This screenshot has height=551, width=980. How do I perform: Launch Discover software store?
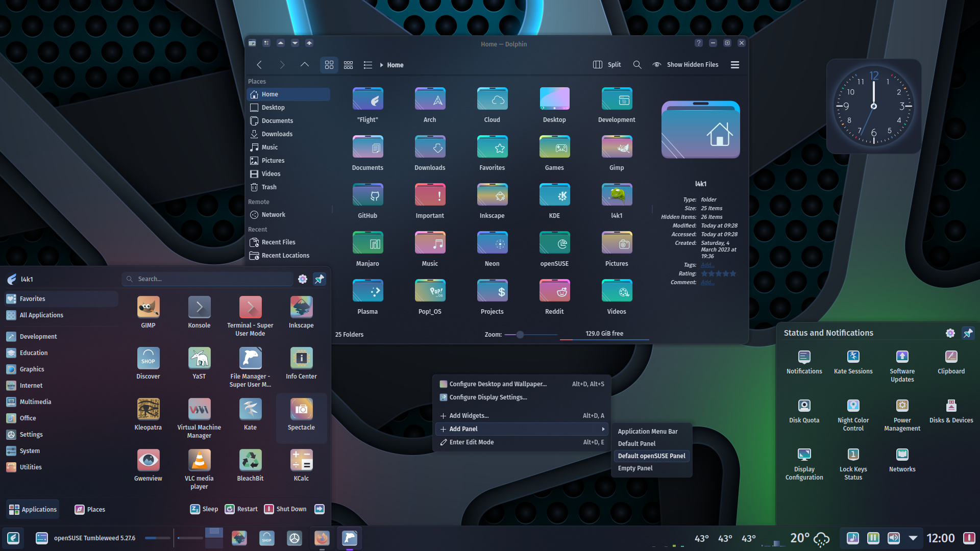pos(148,363)
